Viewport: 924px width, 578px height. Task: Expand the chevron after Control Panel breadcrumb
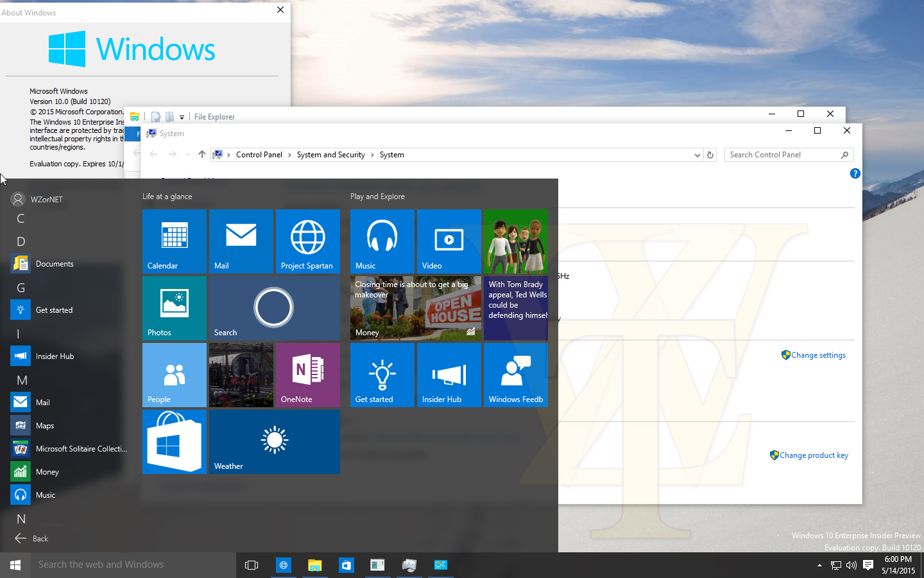click(289, 155)
